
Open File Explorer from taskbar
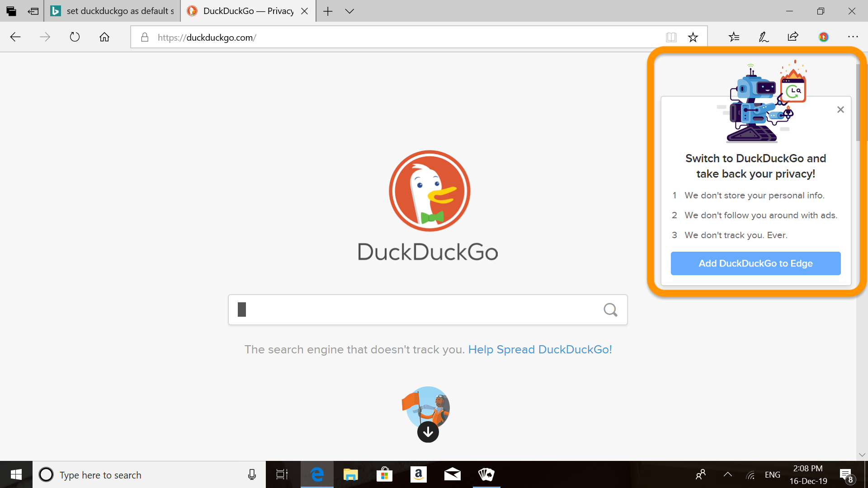click(350, 474)
